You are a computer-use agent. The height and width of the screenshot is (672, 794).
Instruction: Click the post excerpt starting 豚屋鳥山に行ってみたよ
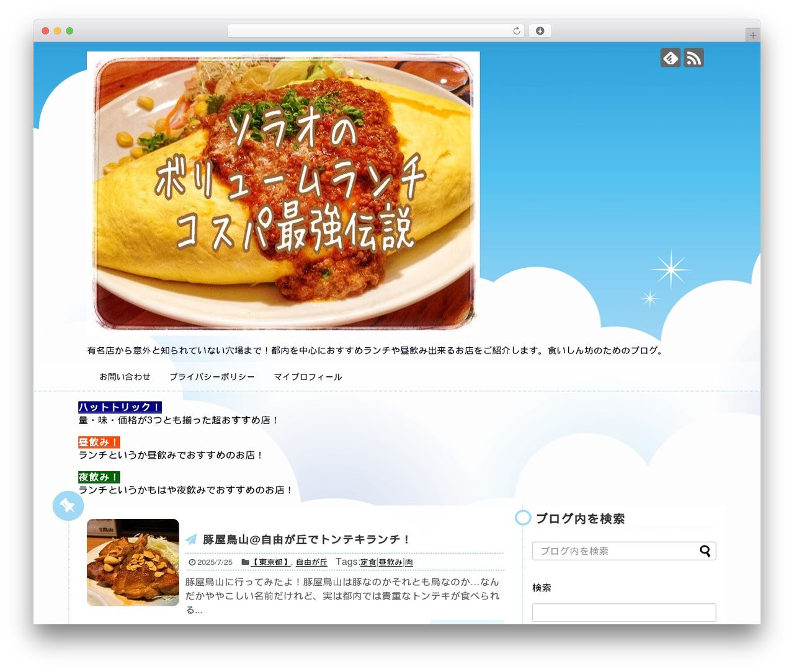pos(342,596)
